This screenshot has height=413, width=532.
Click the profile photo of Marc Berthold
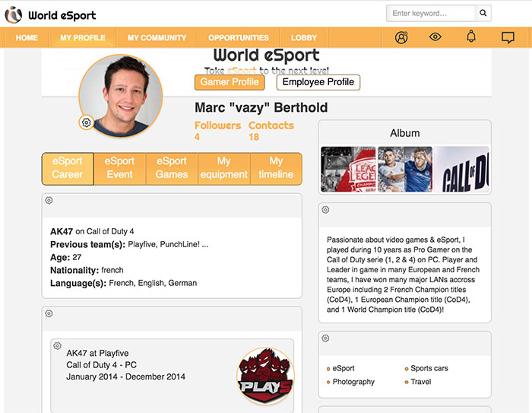point(121,96)
